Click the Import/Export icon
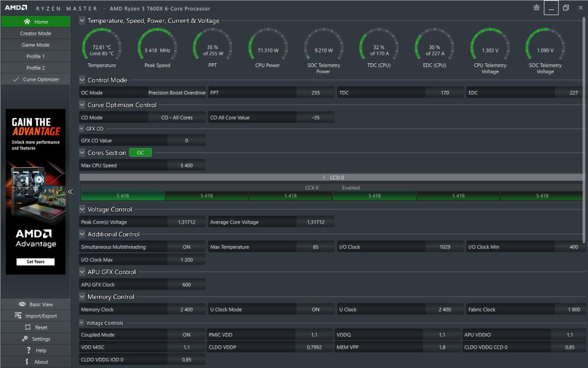Screen dimensions: 588x368 (18, 316)
